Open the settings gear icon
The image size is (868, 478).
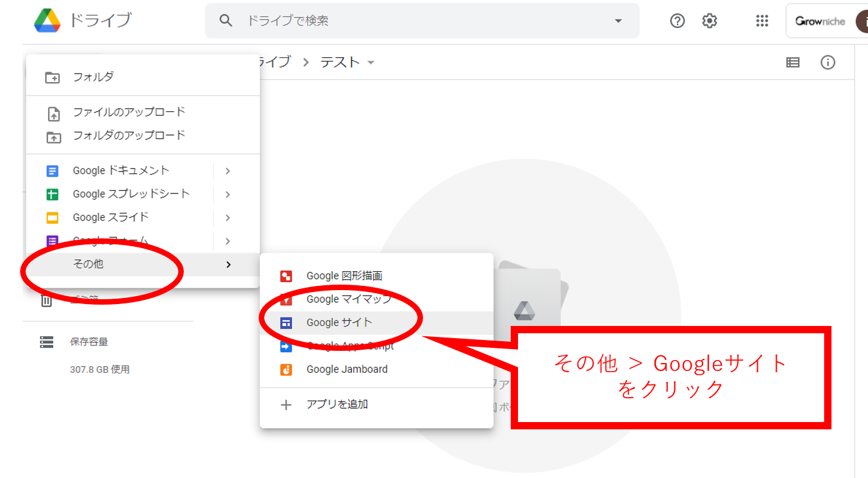(x=710, y=21)
